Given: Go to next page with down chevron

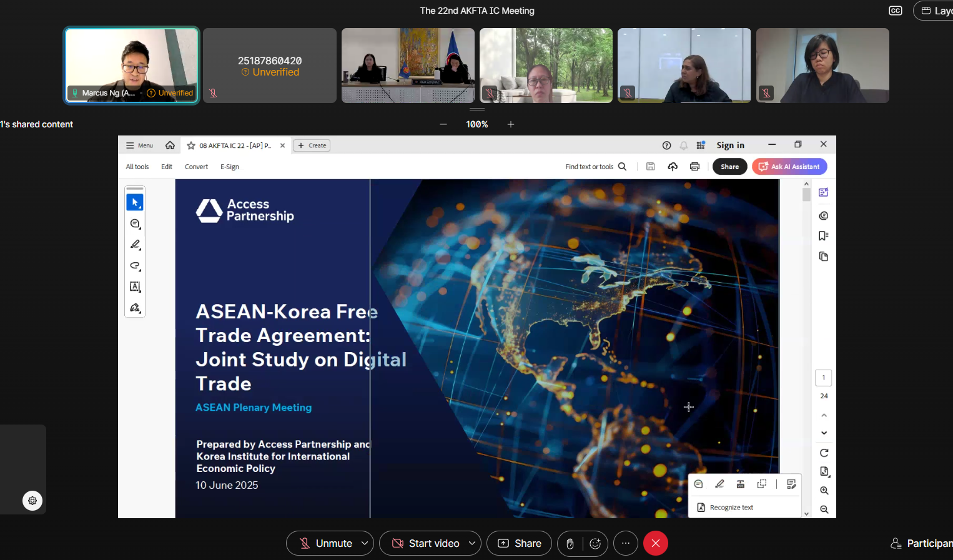Looking at the screenshot, I should pos(824,433).
